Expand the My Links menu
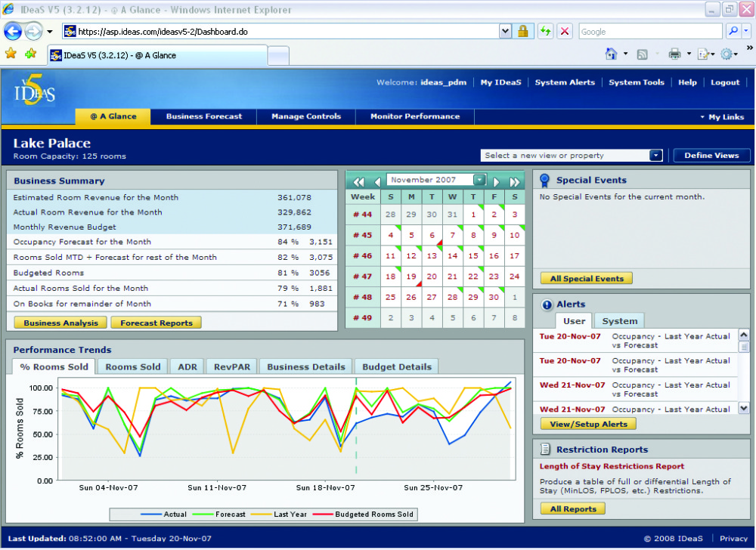756x550 pixels. (722, 117)
